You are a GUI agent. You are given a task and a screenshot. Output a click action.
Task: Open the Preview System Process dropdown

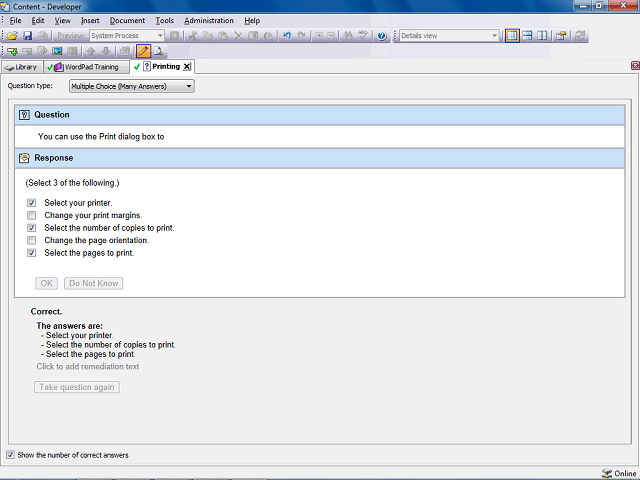127,36
